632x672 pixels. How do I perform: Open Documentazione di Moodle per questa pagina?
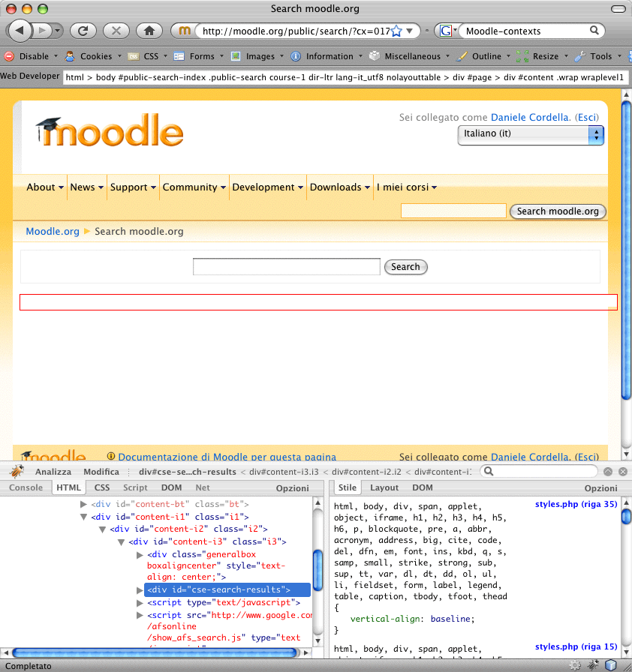click(x=227, y=457)
